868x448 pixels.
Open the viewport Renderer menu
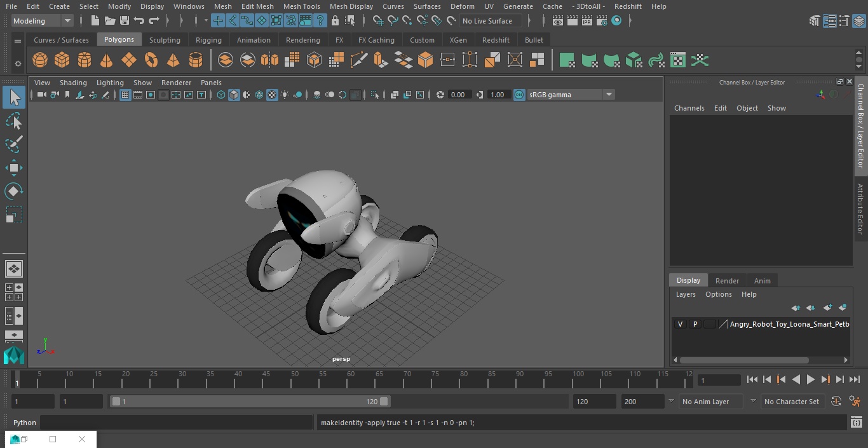point(176,83)
